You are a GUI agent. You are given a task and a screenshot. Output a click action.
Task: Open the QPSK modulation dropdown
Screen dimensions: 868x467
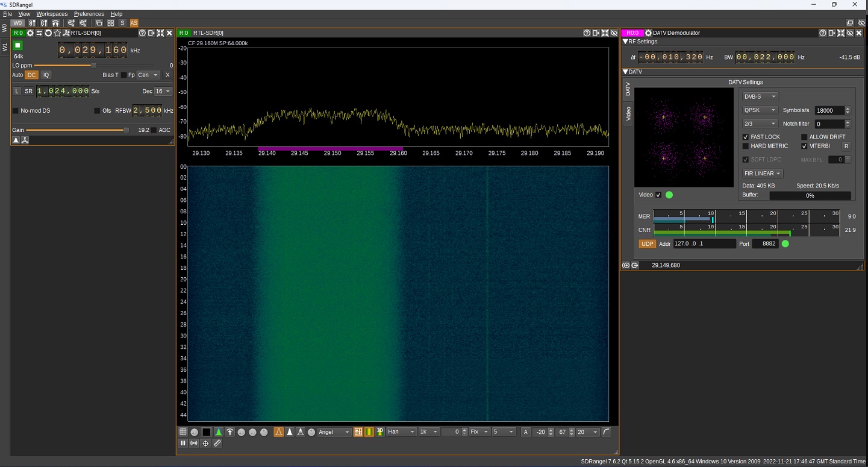click(x=760, y=110)
